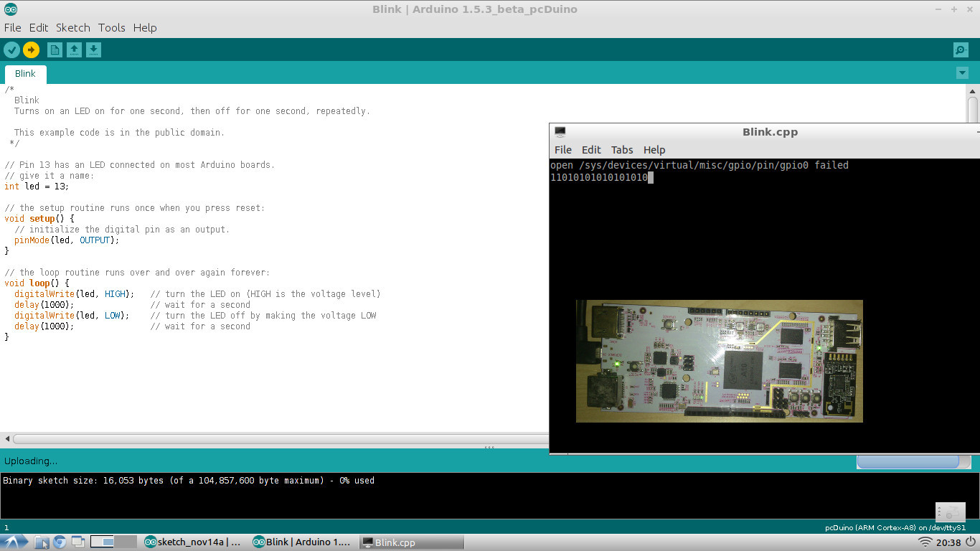The image size is (980, 551).
Task: Open the Arduino Tools menu
Action: click(x=112, y=27)
